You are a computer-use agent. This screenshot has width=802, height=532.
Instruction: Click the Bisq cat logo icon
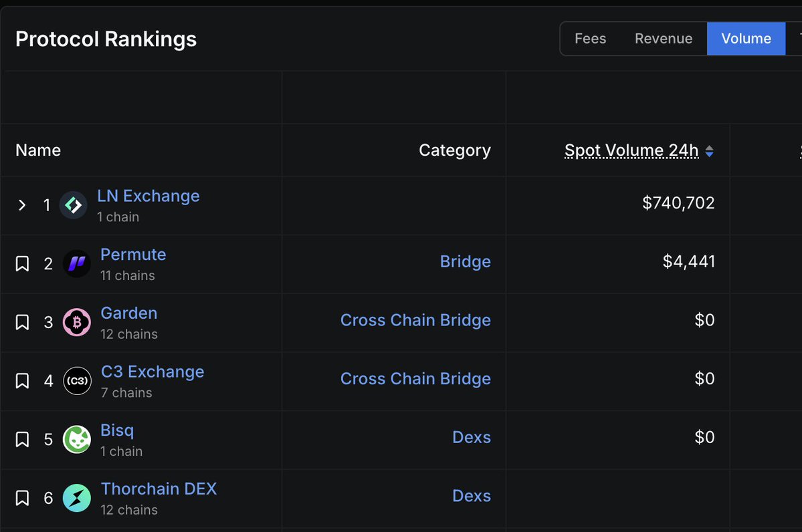pyautogui.click(x=77, y=440)
